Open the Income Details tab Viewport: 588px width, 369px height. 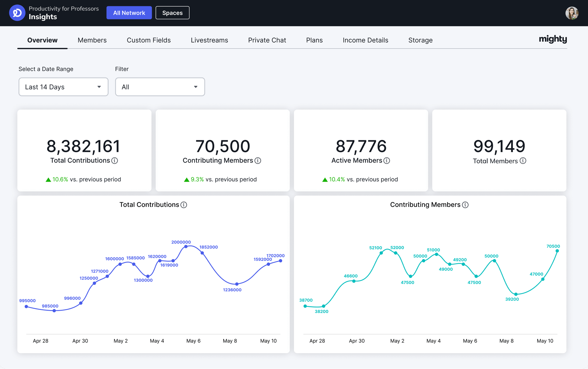[365, 40]
